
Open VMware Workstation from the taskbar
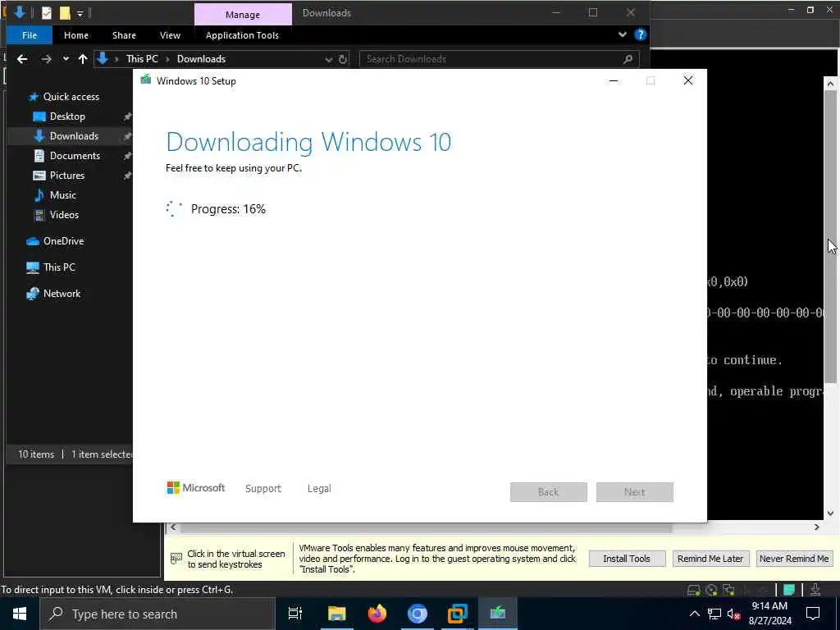(x=458, y=614)
